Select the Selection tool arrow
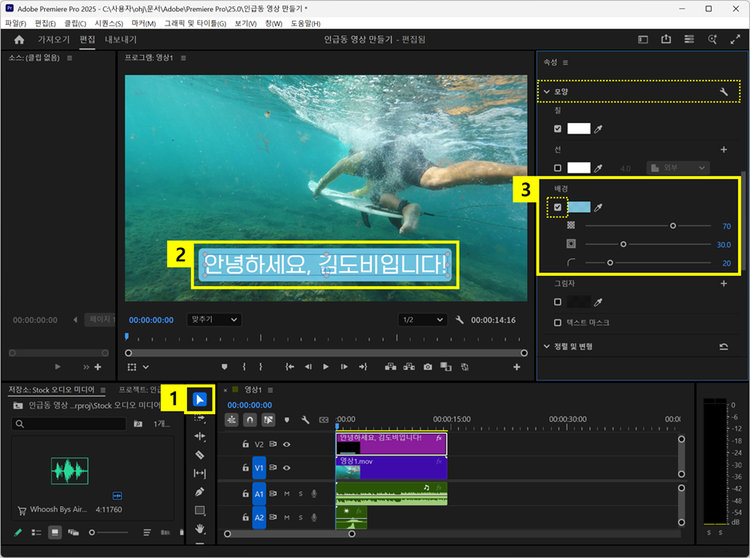Screen dimensions: 750x558 coord(199,400)
